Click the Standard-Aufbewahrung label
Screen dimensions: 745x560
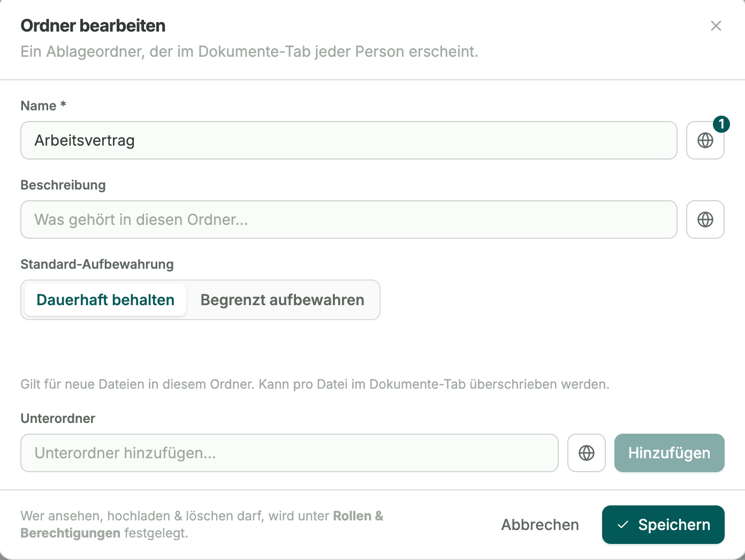click(97, 264)
